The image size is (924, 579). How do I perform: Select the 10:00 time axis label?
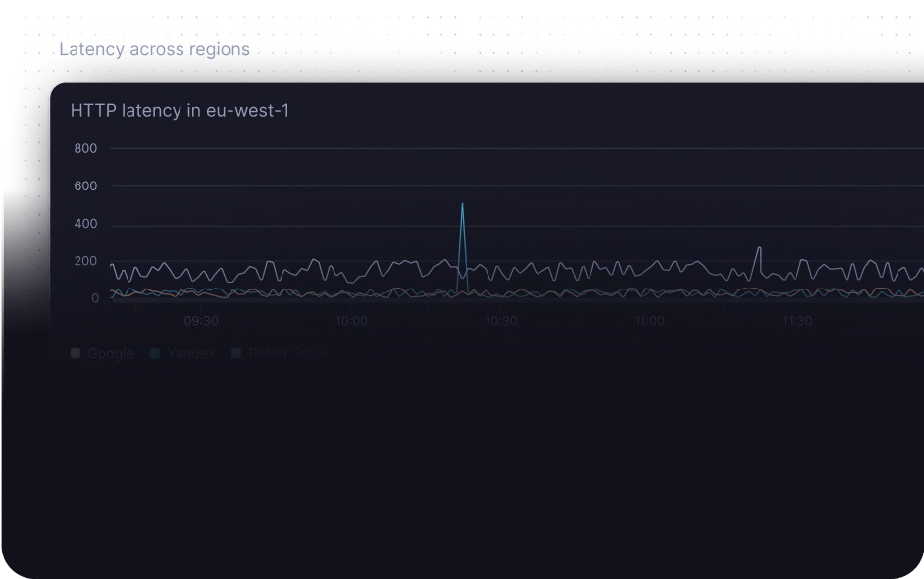click(x=351, y=321)
